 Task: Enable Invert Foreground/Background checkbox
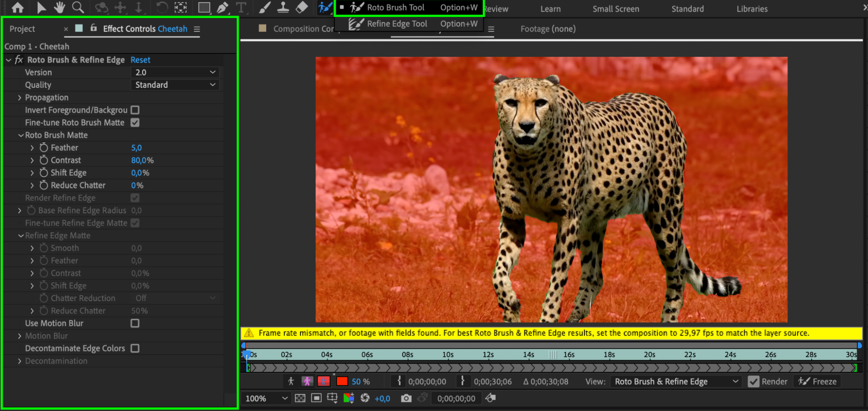click(x=135, y=110)
